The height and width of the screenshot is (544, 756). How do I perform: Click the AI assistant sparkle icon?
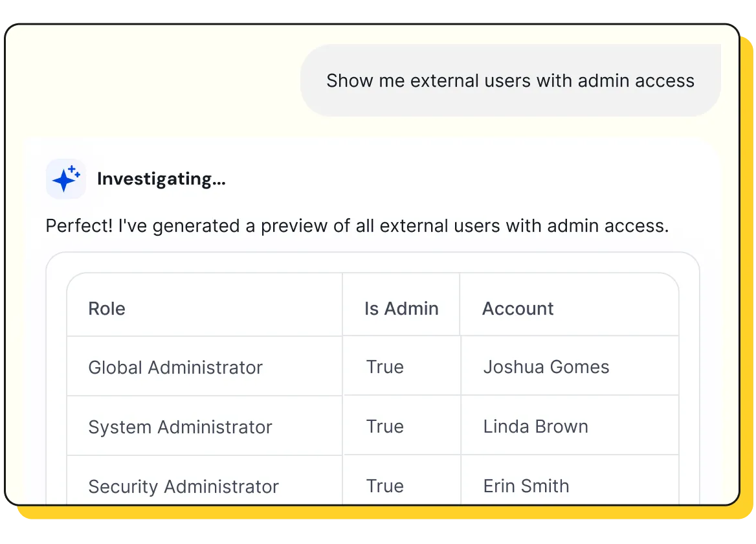pos(65,179)
